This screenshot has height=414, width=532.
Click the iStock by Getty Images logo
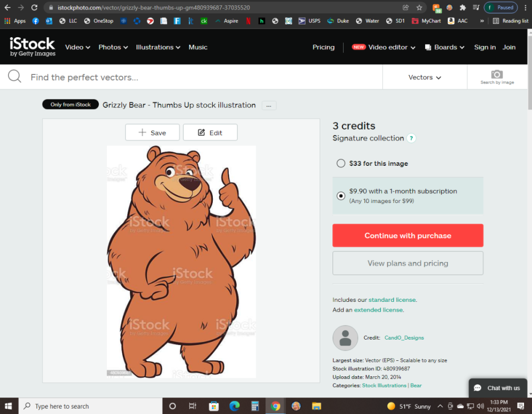[x=32, y=47]
